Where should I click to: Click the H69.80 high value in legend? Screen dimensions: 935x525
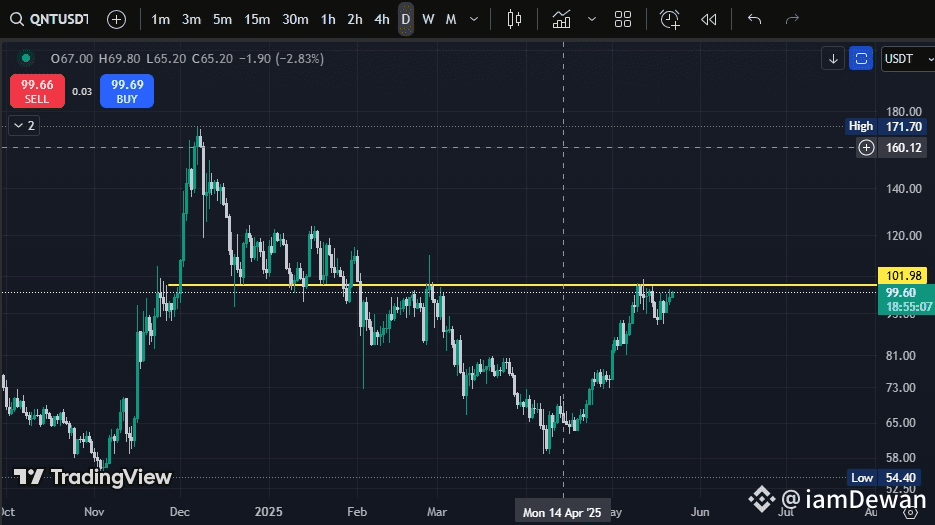(119, 58)
